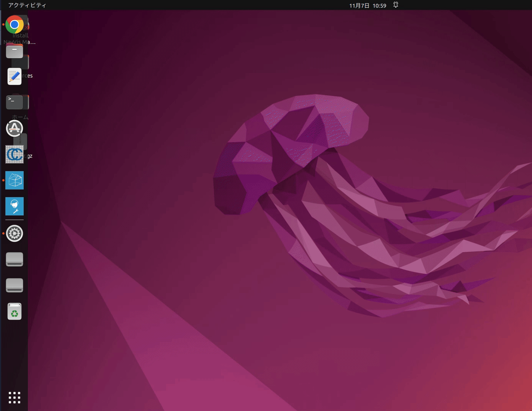Open アクティビティ overview in top bar
Image resolution: width=532 pixels, height=411 pixels.
[x=27, y=5]
